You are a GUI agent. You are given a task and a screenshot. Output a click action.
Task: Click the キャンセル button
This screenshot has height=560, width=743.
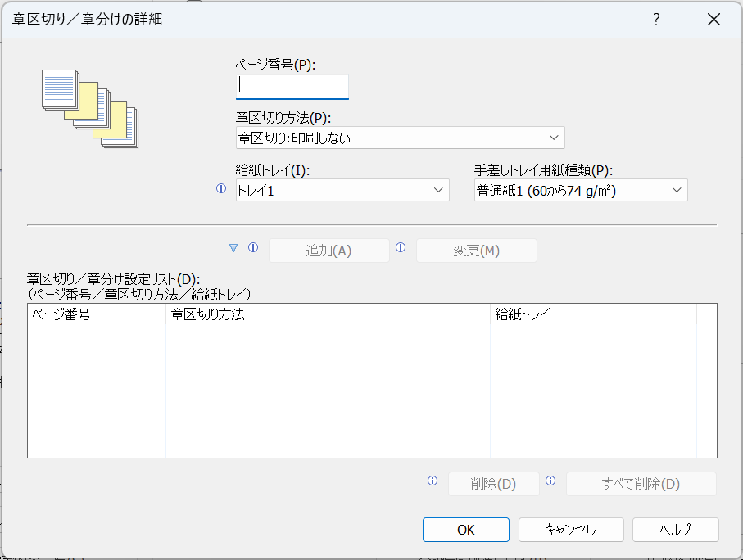click(x=570, y=530)
